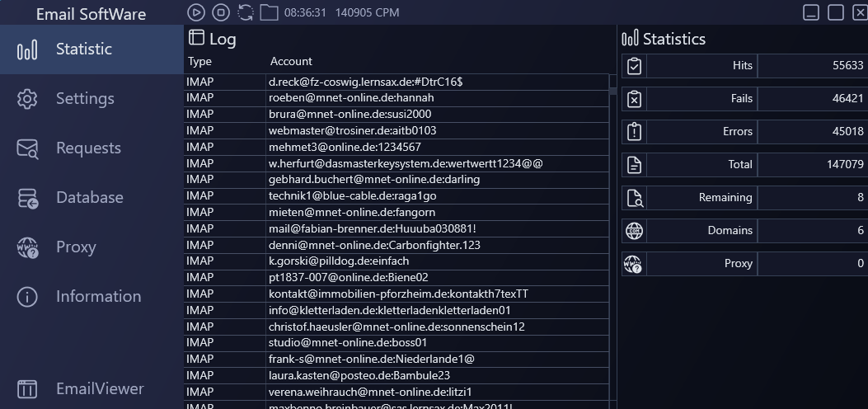Click the Type column header
Viewport: 868px width, 409px height.
(200, 61)
